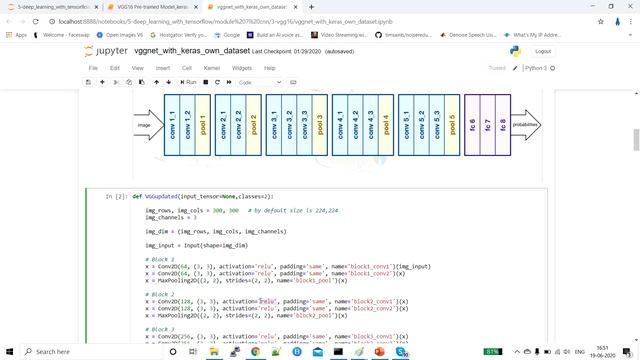This screenshot has height=360, width=640.
Task: Select the vggnet_with_keras_own_dataset browser tab
Action: click(252, 7)
